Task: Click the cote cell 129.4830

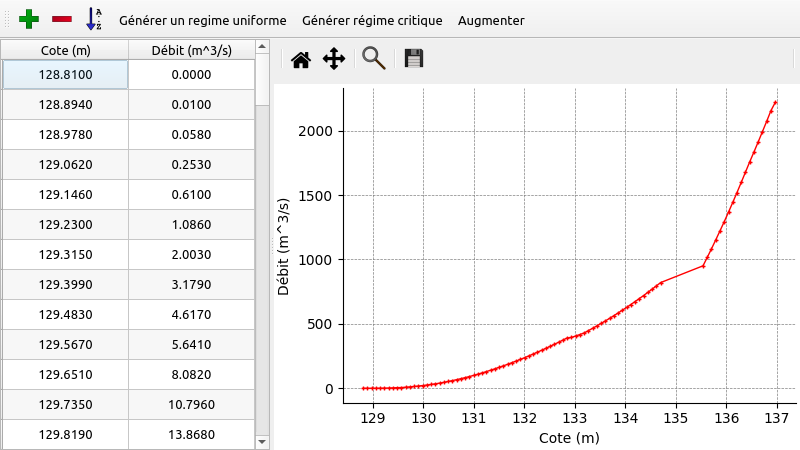Action: 65,315
